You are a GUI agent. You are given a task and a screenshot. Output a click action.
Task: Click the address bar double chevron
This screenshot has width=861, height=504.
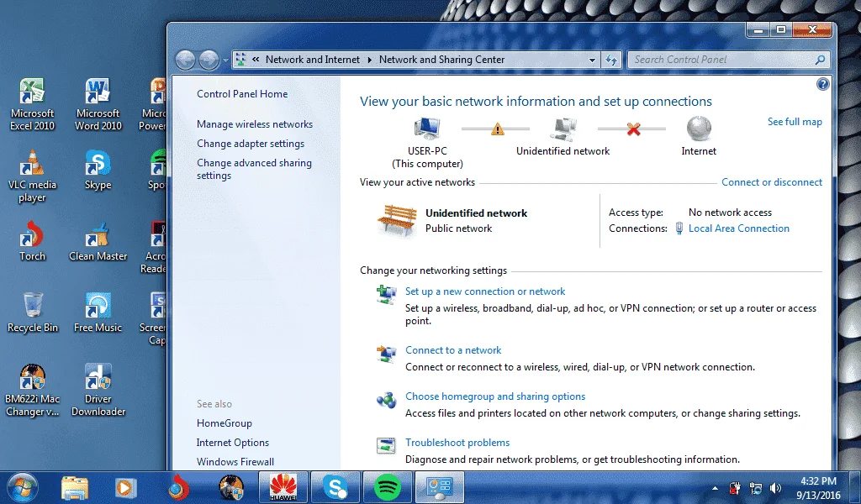[x=256, y=60]
